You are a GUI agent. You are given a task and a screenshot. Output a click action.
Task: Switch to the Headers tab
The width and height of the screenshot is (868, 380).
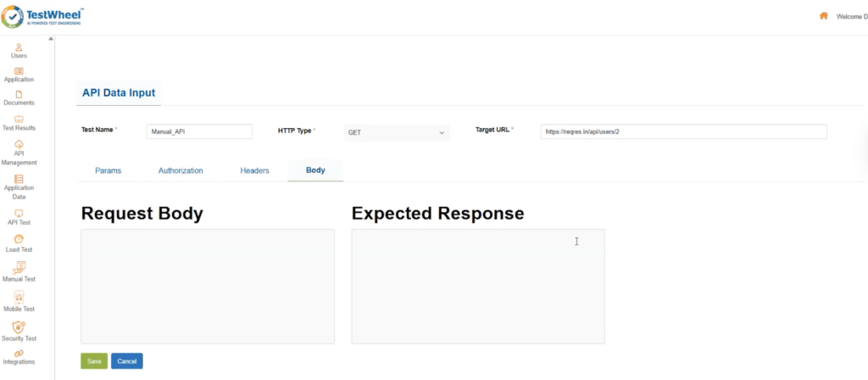click(x=254, y=170)
